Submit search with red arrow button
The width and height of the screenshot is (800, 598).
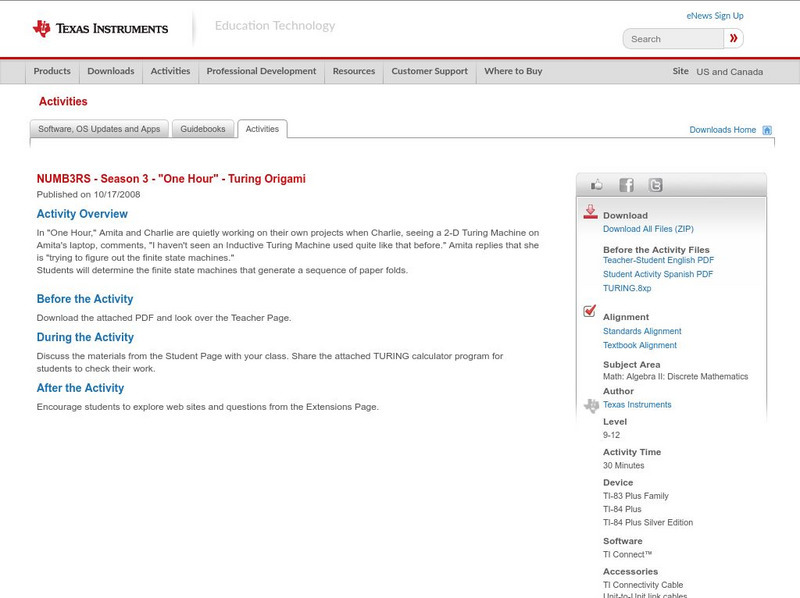733,38
